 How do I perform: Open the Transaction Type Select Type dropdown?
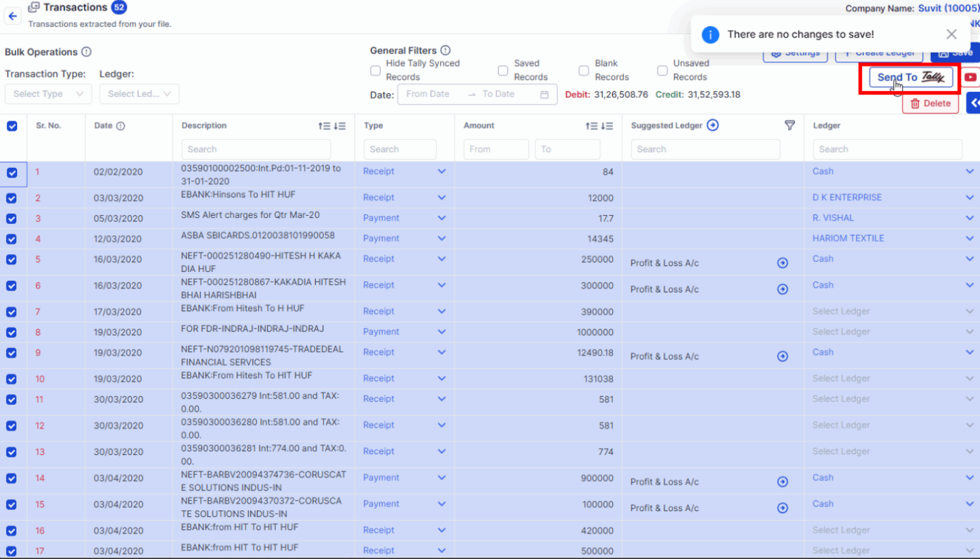(x=48, y=94)
